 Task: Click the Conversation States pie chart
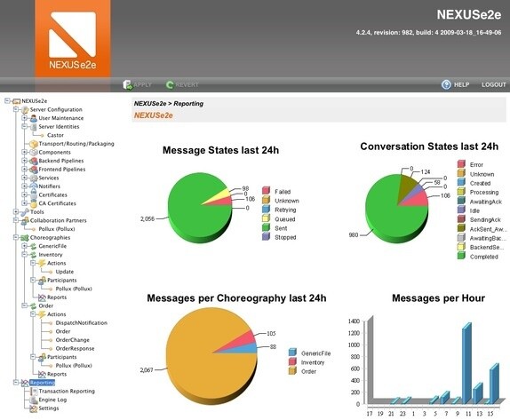[396, 209]
